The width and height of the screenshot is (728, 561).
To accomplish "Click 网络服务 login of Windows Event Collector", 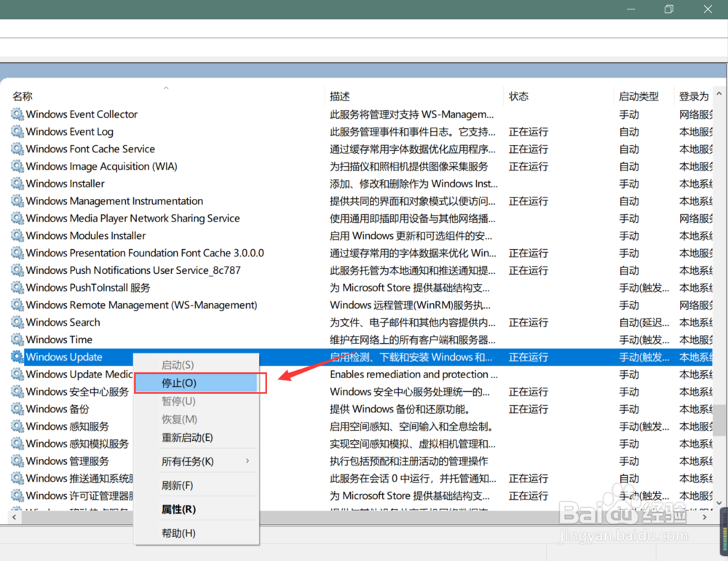I will (x=695, y=114).
